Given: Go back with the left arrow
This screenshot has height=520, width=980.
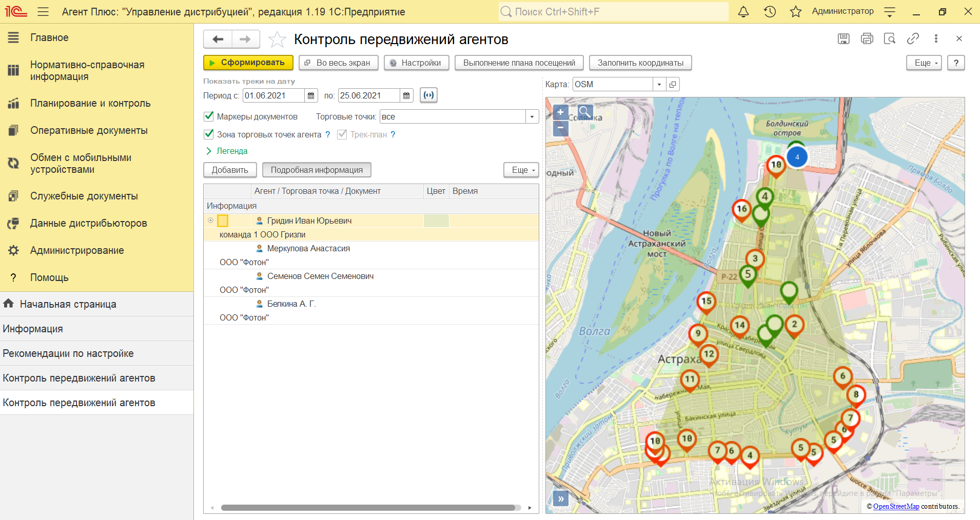Looking at the screenshot, I should click(x=218, y=39).
